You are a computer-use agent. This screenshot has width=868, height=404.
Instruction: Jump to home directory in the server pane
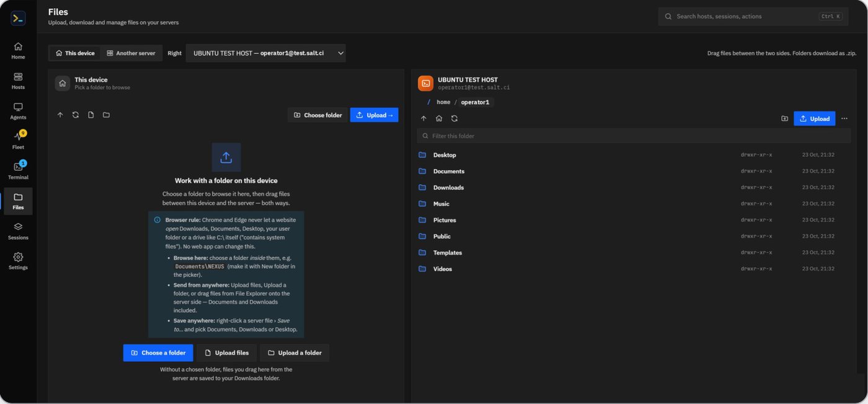[x=439, y=118]
